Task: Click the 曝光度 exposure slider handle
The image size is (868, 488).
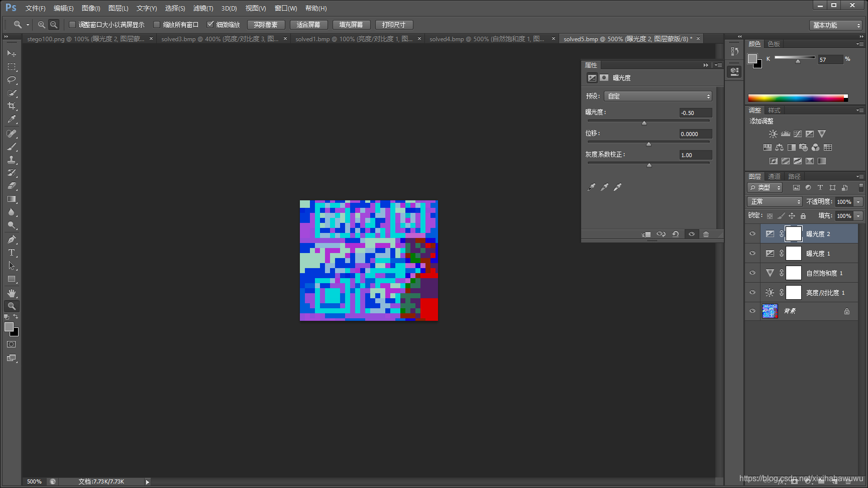Action: [x=644, y=123]
